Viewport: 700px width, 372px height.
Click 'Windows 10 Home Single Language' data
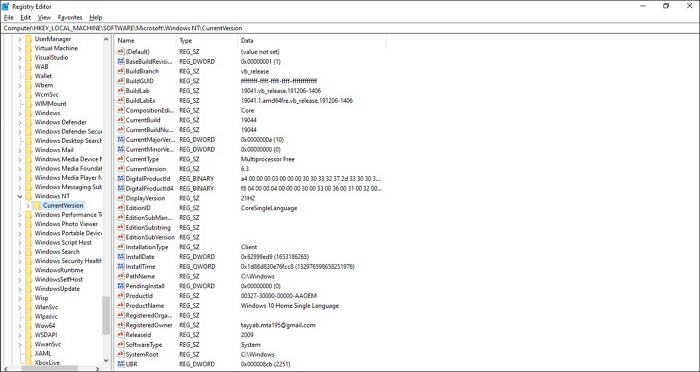(x=290, y=306)
